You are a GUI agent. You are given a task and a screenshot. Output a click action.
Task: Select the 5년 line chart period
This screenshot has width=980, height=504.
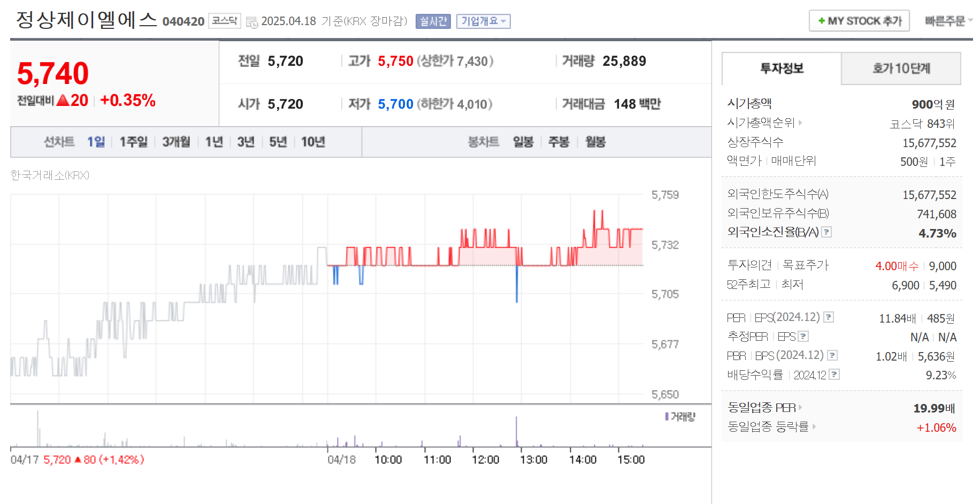coord(278,142)
